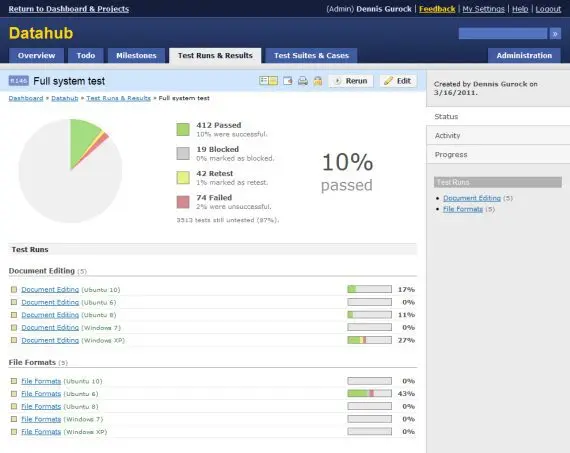Viewport: 570px width, 453px height.
Task: Click the Document Editing link in the sidebar
Action: click(472, 198)
